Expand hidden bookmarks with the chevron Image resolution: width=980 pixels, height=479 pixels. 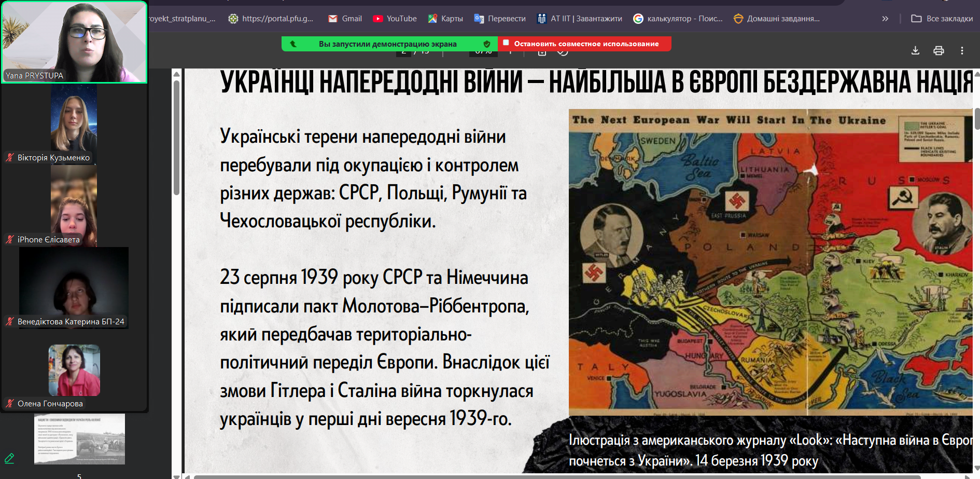(885, 19)
